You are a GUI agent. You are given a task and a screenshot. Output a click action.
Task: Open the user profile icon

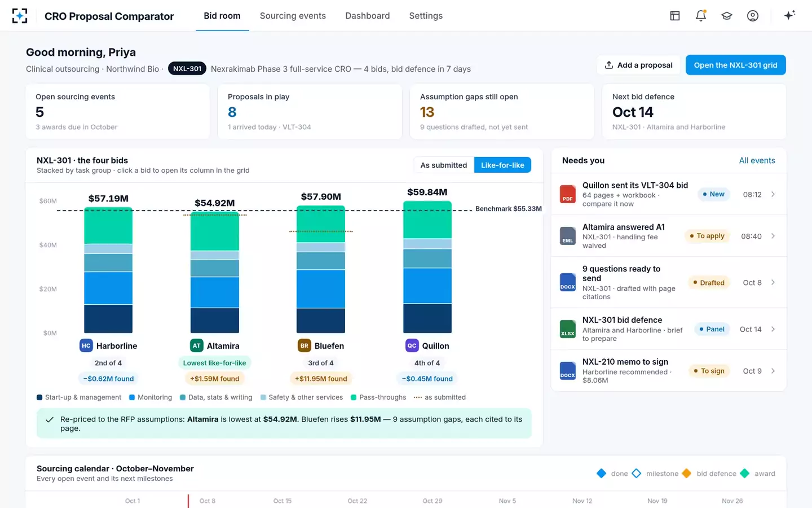pyautogui.click(x=753, y=16)
